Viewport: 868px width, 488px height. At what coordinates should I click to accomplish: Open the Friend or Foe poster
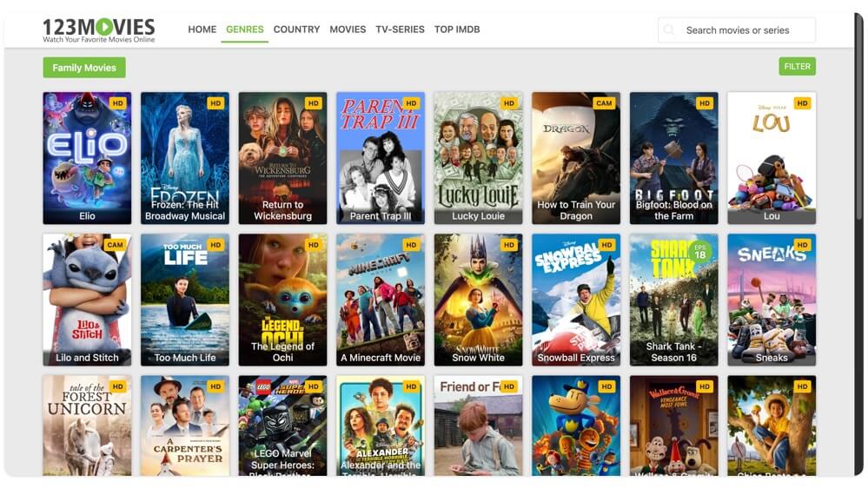click(478, 425)
